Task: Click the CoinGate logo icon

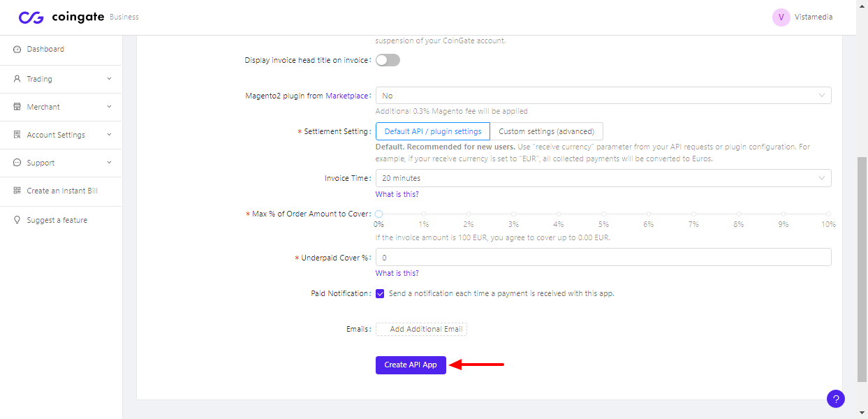Action: tap(31, 17)
